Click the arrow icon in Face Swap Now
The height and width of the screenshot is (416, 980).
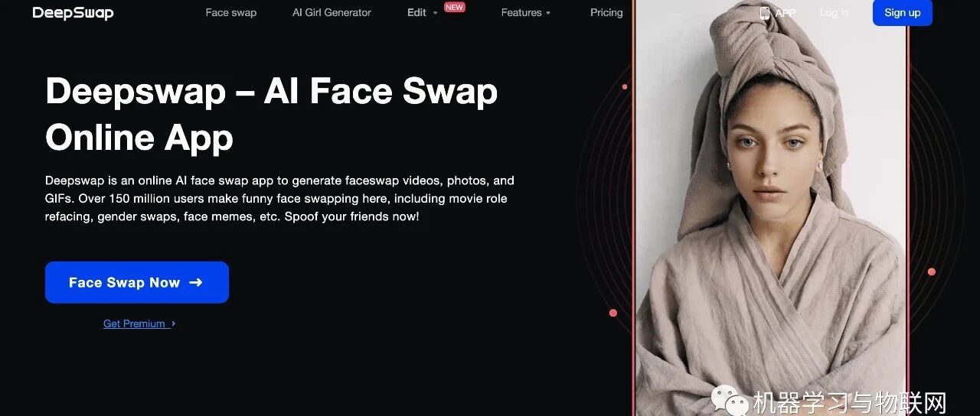(x=196, y=282)
